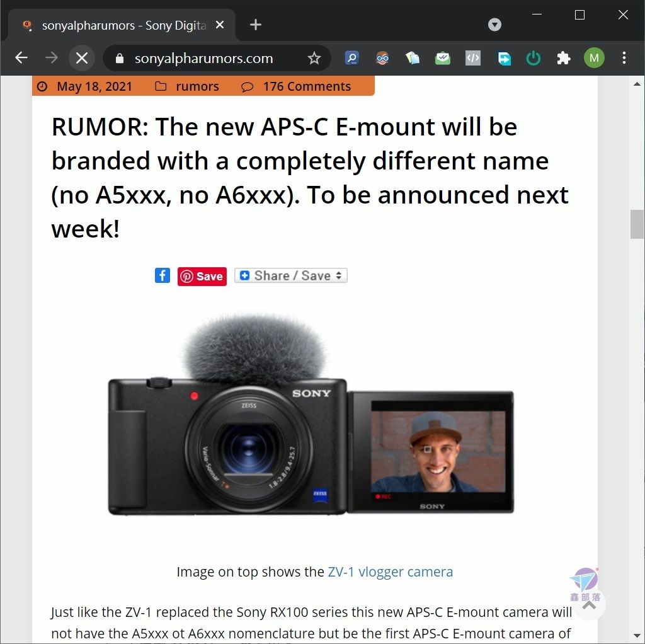Click the vertical scrollbar thumb

pyautogui.click(x=637, y=224)
